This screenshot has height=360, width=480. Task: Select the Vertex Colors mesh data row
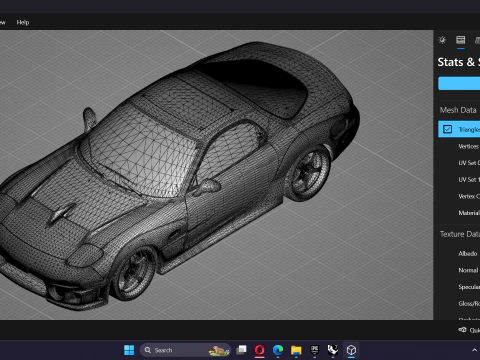(469, 196)
